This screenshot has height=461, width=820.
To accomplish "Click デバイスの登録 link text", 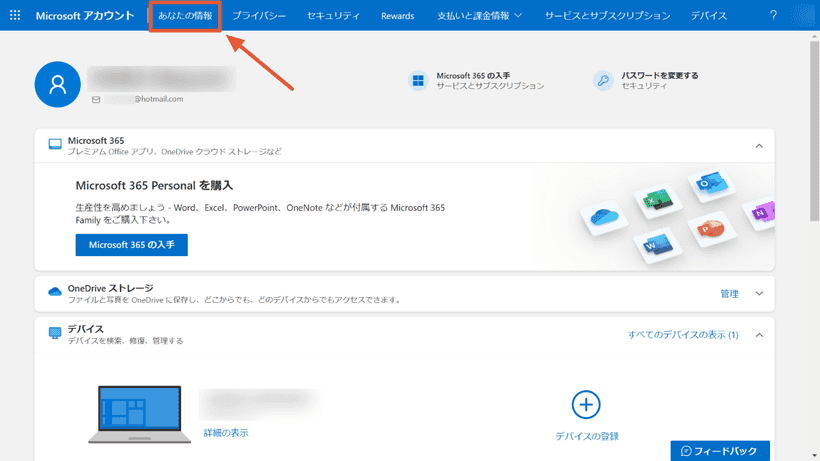I will click(x=587, y=436).
